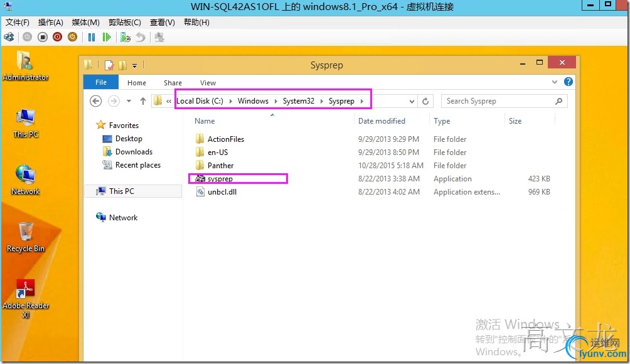Click Windows in the breadcrumb

coord(253,101)
